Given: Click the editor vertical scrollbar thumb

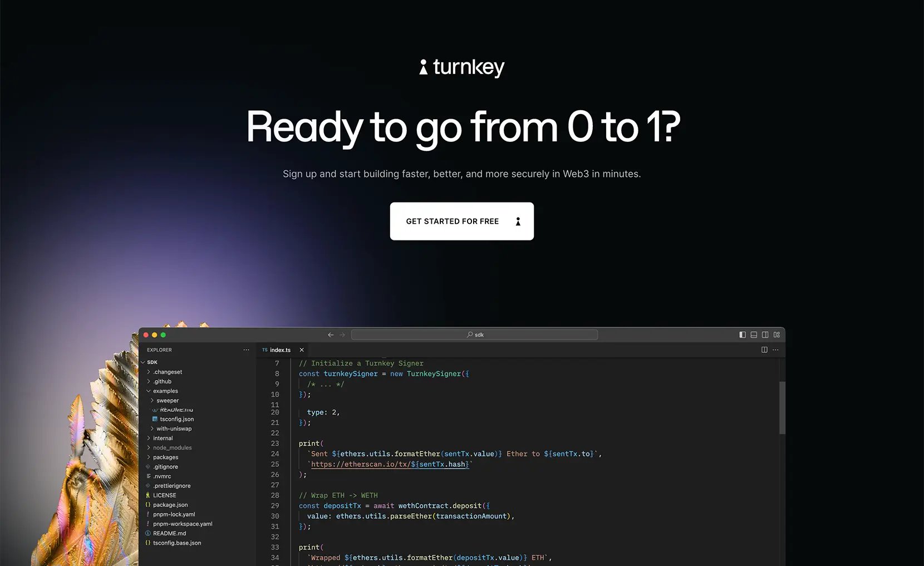Looking at the screenshot, I should (x=782, y=407).
